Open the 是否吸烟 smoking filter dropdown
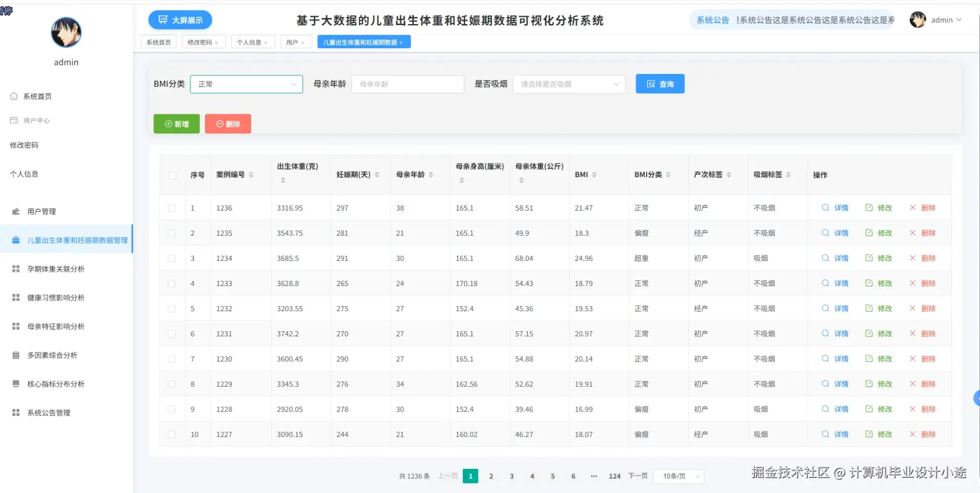The image size is (980, 493). [568, 84]
